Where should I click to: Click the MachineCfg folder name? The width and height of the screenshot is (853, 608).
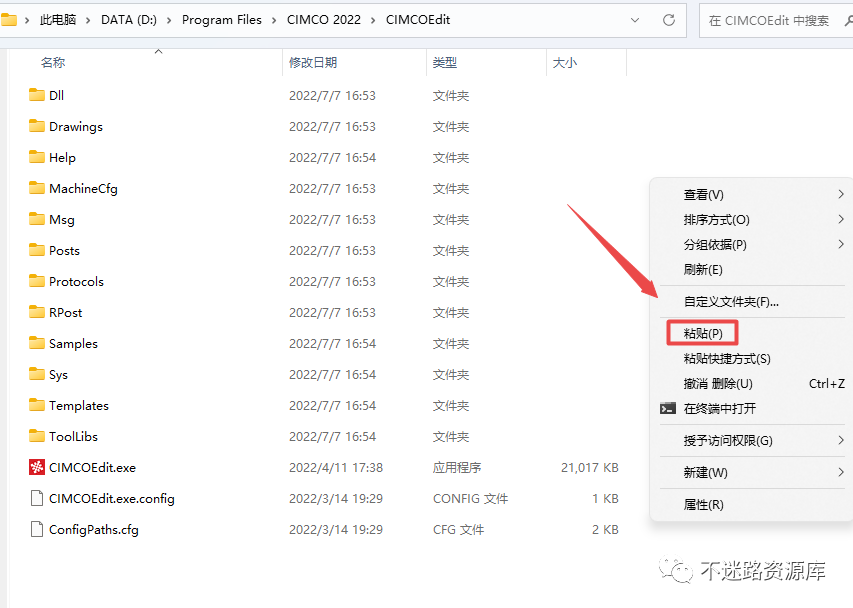point(83,189)
